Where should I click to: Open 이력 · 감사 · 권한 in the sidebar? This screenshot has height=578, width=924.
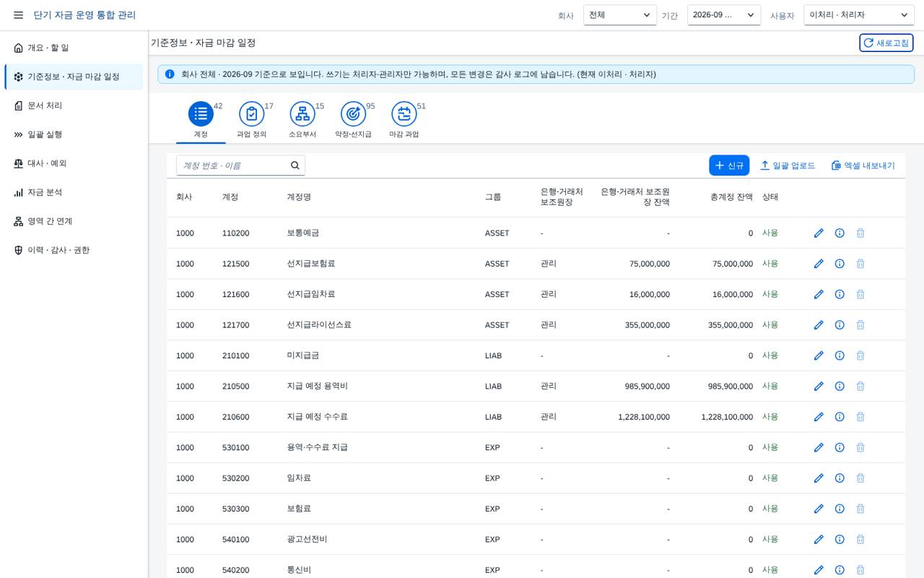coord(74,250)
